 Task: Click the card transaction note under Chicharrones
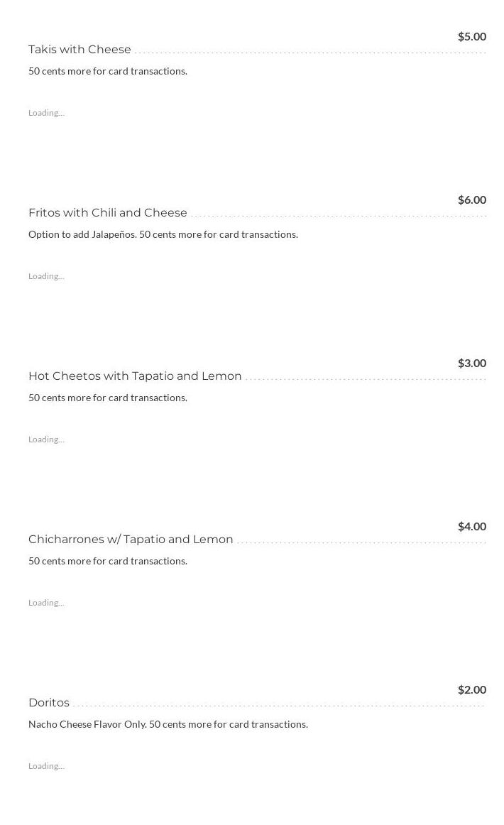tap(108, 561)
